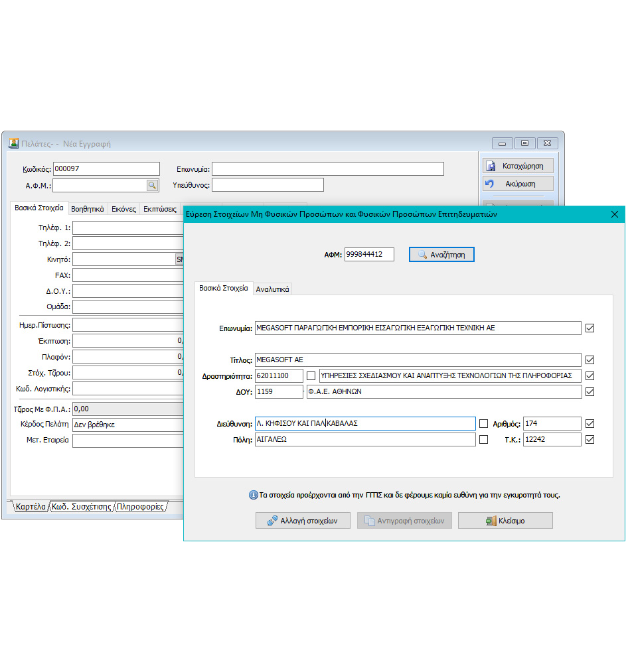This screenshot has height=672, width=630.
Task: Click the Τηλέφ. 2 field
Action: coord(128,243)
